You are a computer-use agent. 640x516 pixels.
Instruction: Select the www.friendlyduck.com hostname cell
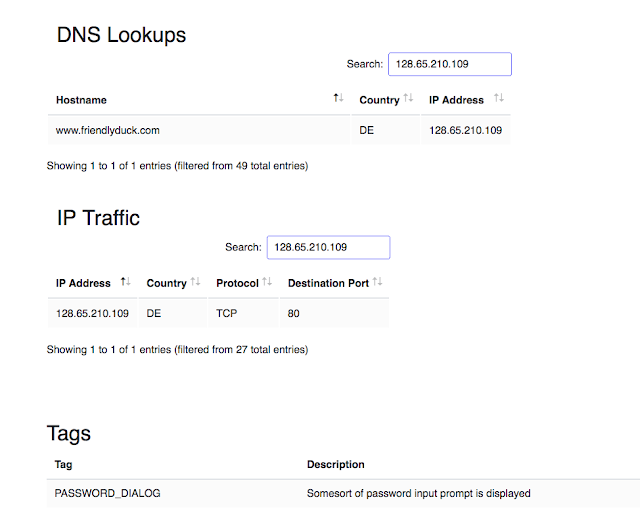pos(199,130)
